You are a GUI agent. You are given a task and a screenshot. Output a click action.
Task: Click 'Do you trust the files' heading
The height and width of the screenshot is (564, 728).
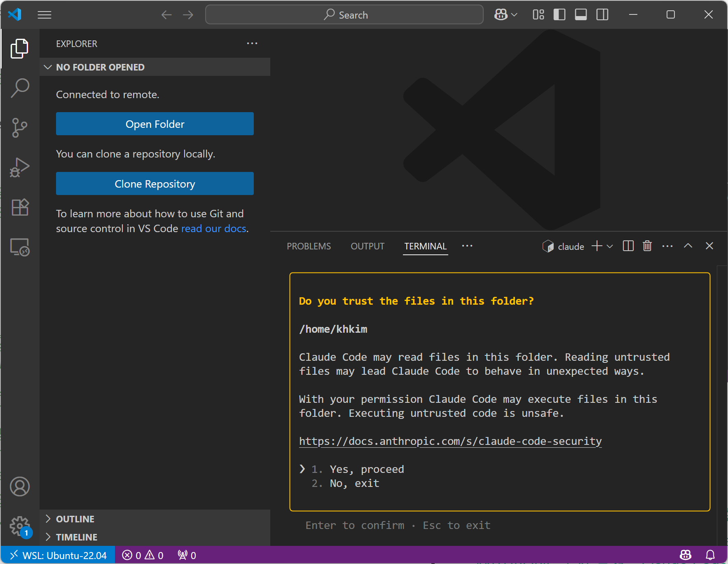coord(416,301)
